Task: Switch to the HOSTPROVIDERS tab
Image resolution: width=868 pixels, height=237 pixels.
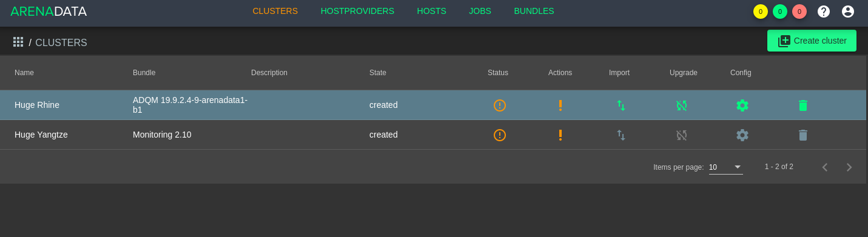Action: [357, 11]
